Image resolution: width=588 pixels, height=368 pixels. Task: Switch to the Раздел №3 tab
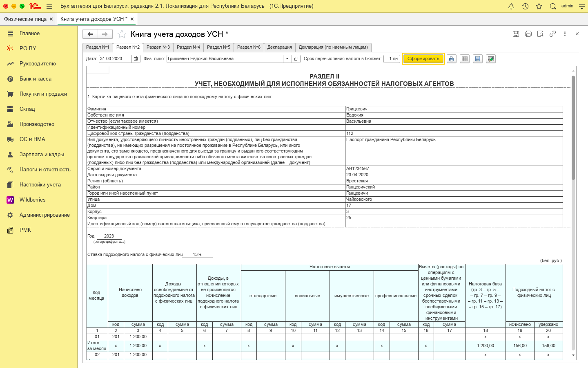(x=158, y=47)
